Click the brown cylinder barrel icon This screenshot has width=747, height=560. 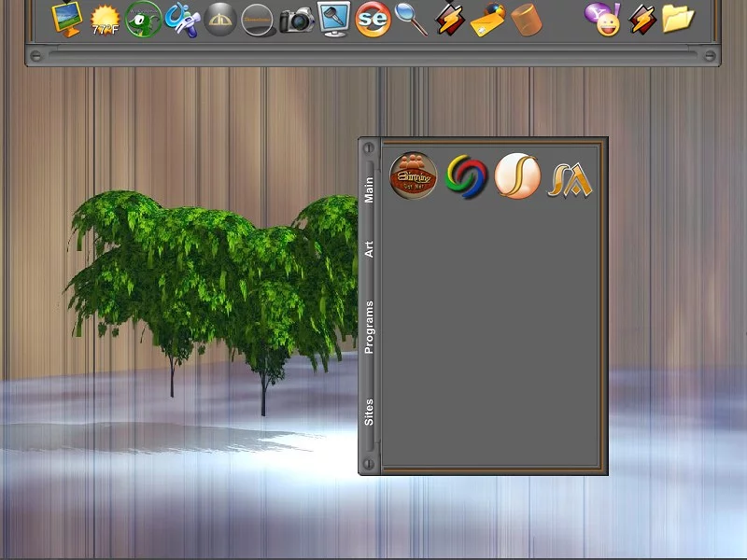pos(527,19)
